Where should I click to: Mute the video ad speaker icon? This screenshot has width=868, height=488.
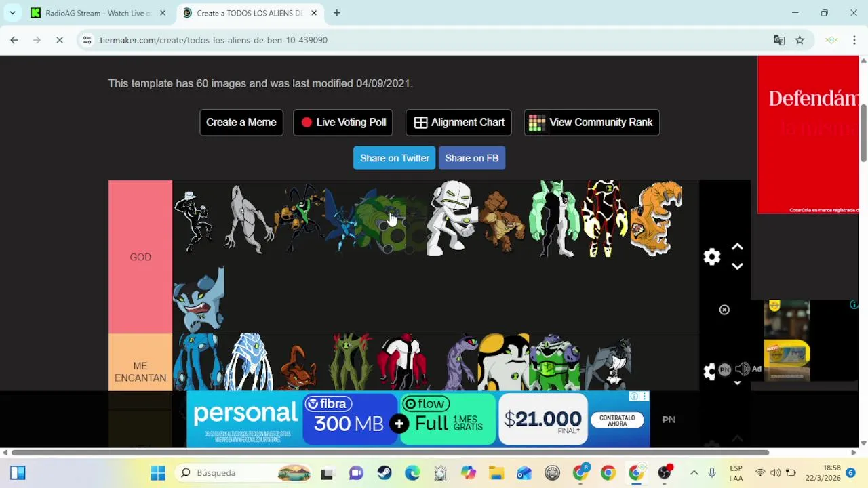(x=742, y=369)
